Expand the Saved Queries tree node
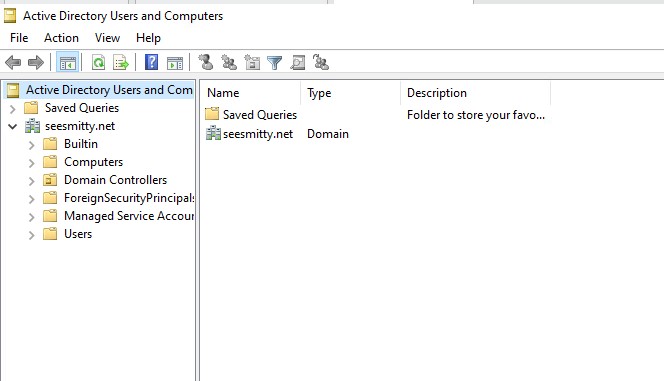The height and width of the screenshot is (381, 664). (12, 109)
